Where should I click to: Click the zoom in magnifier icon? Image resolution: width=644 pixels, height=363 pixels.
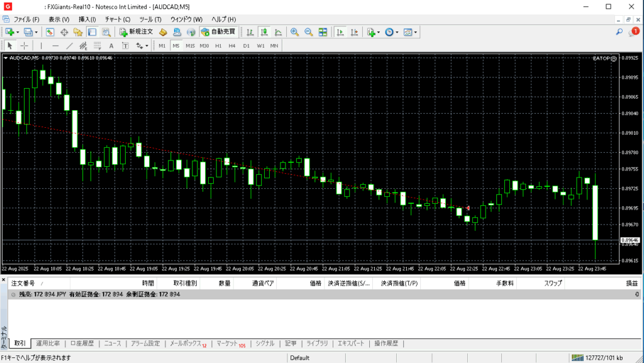tap(294, 32)
